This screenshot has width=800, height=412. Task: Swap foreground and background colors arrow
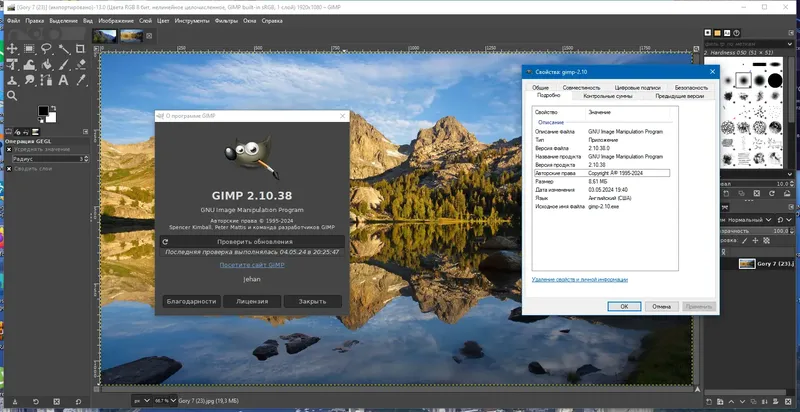[53, 108]
